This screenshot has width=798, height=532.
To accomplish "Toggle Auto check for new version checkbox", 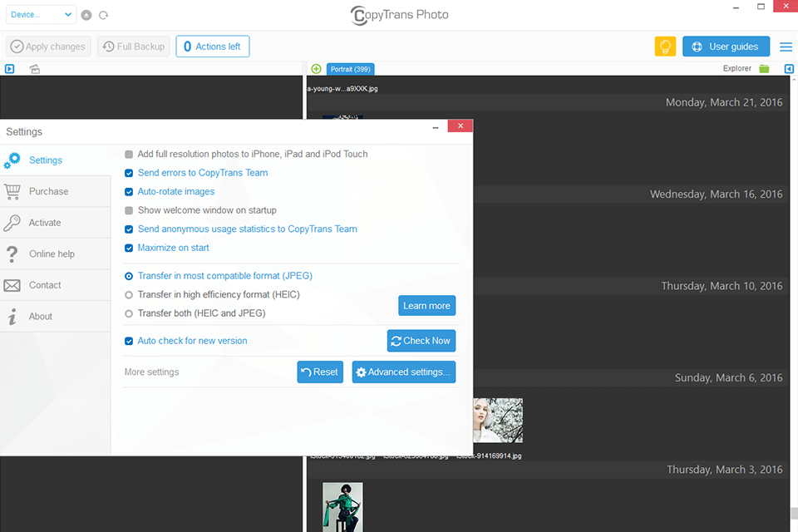I will 129,341.
